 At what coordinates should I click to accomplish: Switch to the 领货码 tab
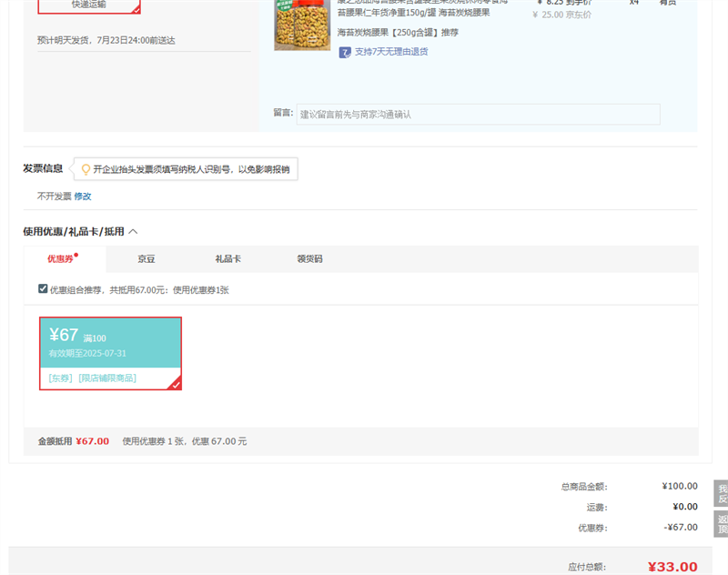309,259
